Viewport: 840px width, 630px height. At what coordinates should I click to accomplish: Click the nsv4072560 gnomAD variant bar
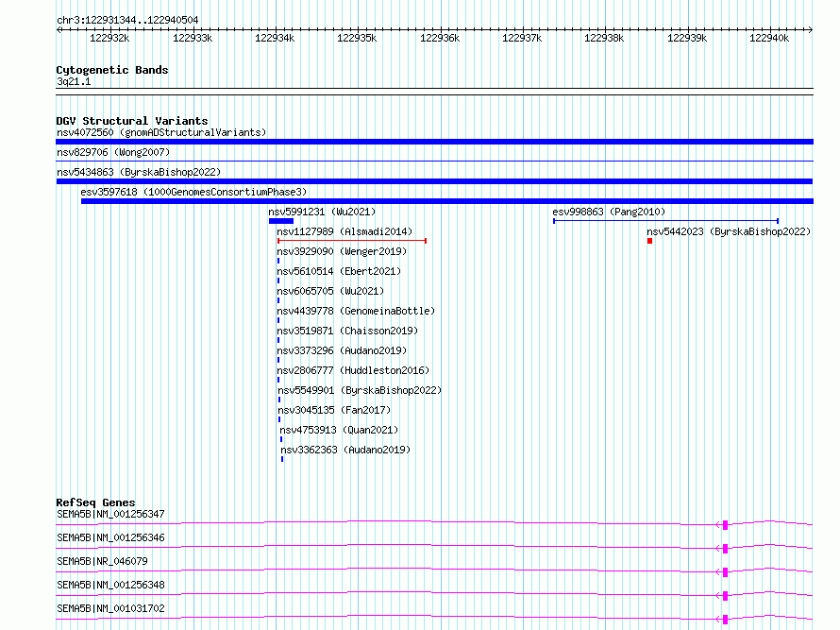pyautogui.click(x=434, y=142)
